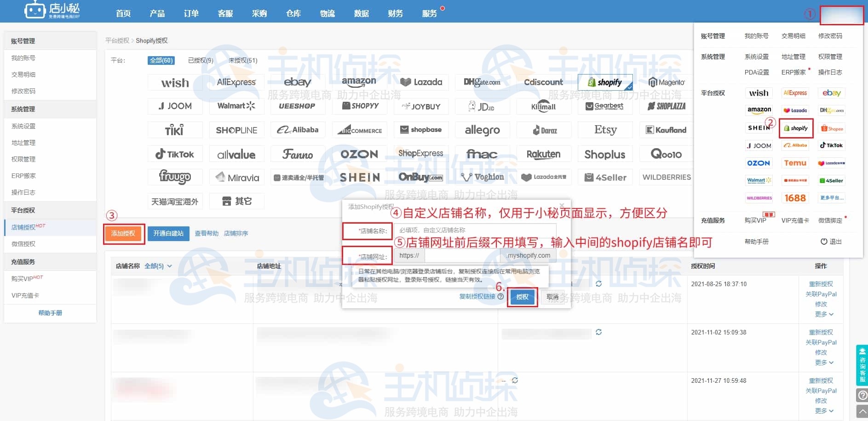The width and height of the screenshot is (868, 421).
Task: Open PDA设置 in the dropdown panel
Action: point(757,72)
